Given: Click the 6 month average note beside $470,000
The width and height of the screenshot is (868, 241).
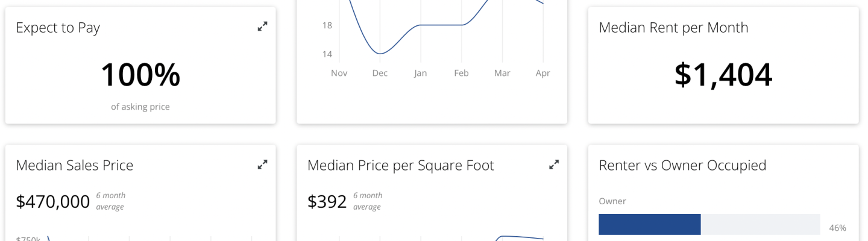Looking at the screenshot, I should tap(111, 201).
